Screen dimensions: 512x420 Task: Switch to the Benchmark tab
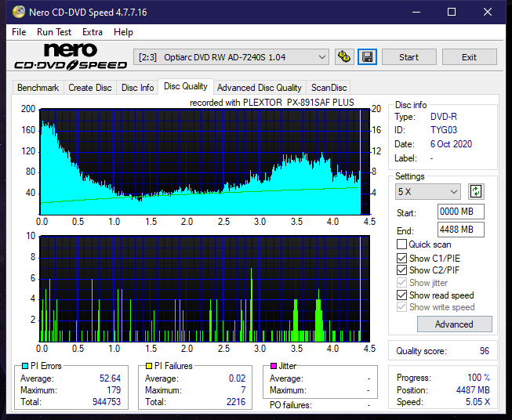pos(38,88)
